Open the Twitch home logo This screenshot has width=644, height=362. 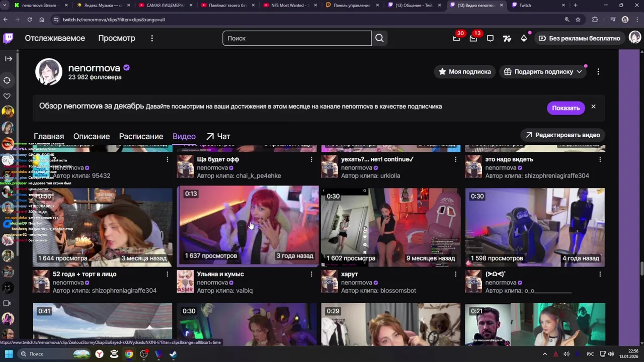click(8, 38)
